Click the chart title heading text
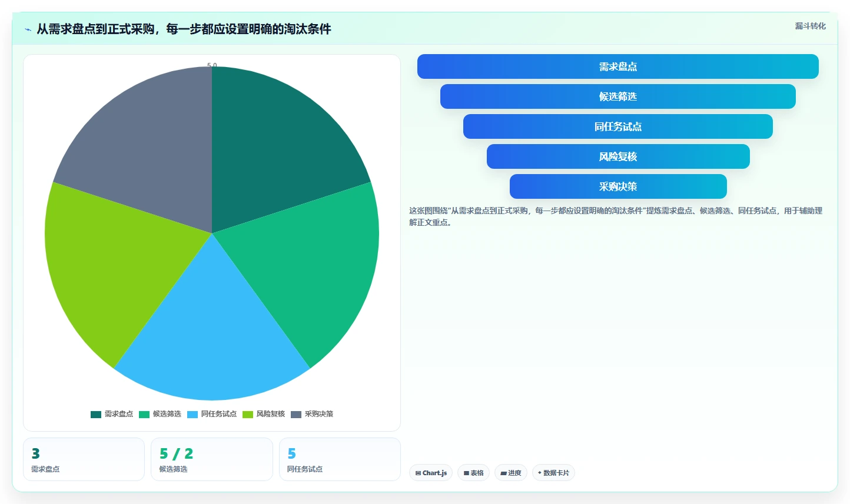The image size is (850, 504). point(184,29)
